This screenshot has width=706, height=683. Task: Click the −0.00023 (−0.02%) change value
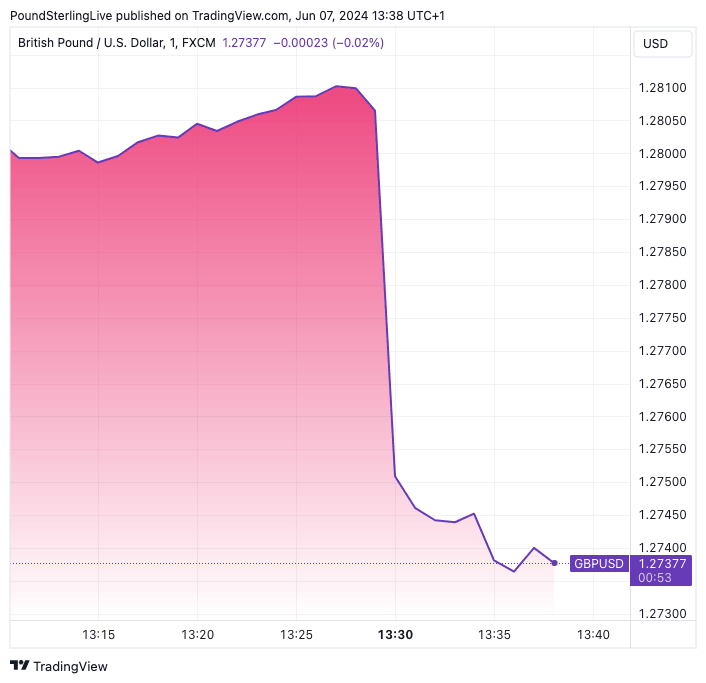328,43
